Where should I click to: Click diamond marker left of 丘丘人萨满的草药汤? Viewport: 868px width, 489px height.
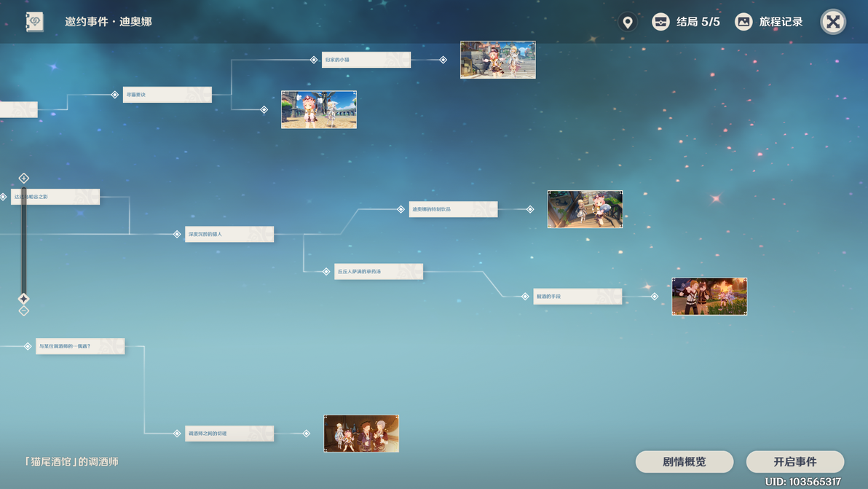[326, 271]
